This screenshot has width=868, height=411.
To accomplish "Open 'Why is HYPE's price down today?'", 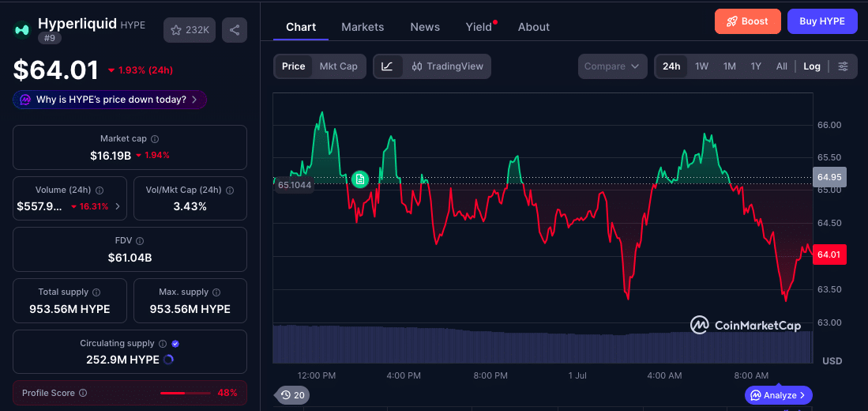I will (x=110, y=100).
